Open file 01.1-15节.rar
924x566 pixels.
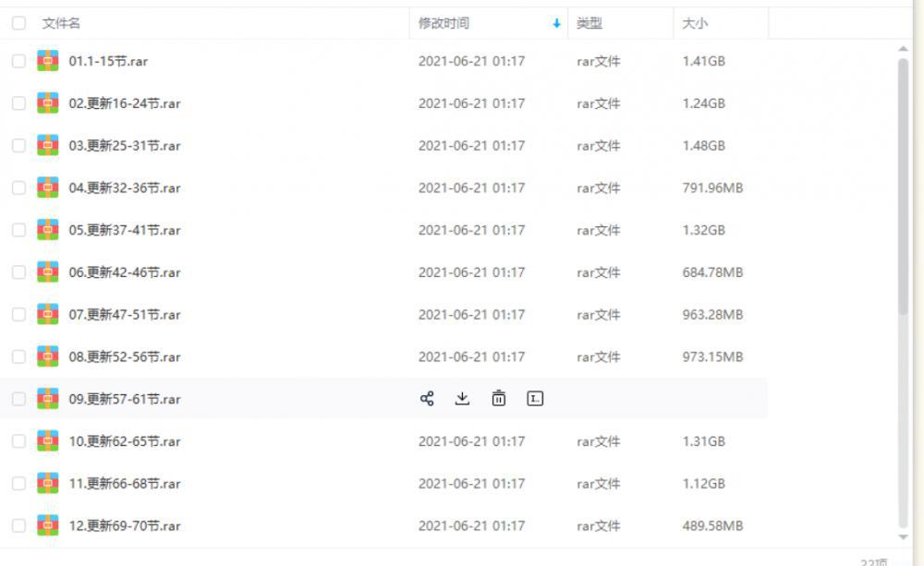coord(108,61)
